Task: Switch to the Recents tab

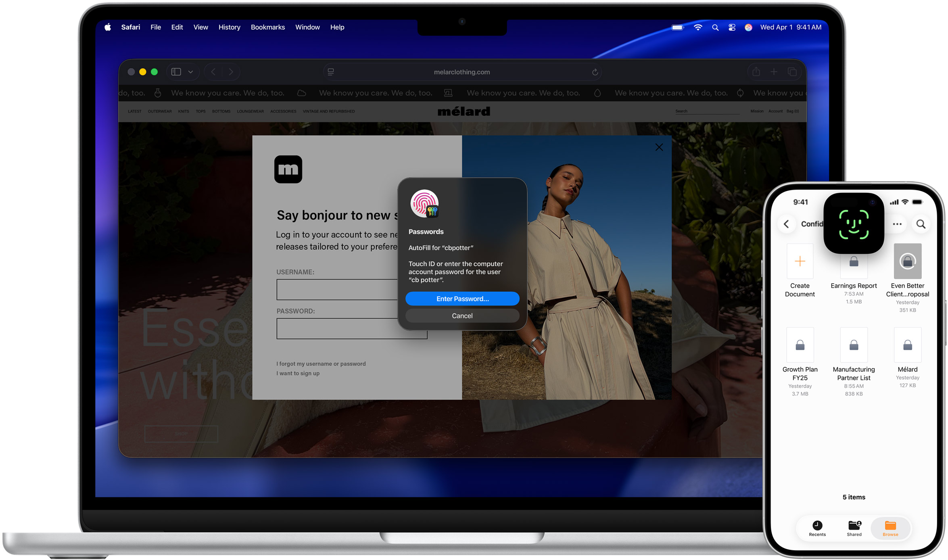Action: point(817,529)
